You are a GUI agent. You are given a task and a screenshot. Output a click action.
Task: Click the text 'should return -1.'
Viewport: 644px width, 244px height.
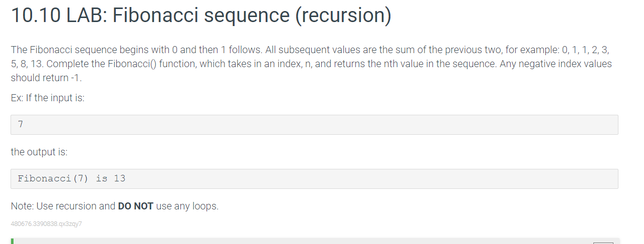click(x=46, y=78)
